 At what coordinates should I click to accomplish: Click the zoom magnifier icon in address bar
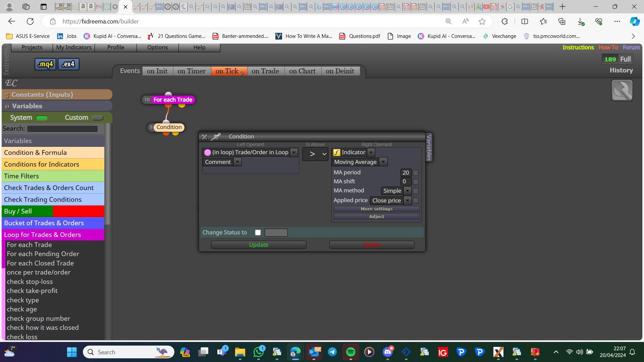click(x=448, y=21)
